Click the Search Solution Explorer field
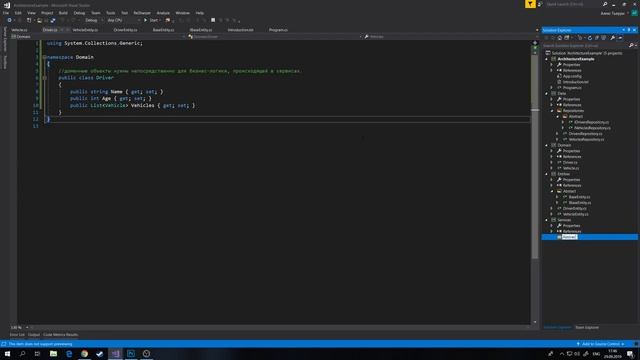 [x=586, y=45]
